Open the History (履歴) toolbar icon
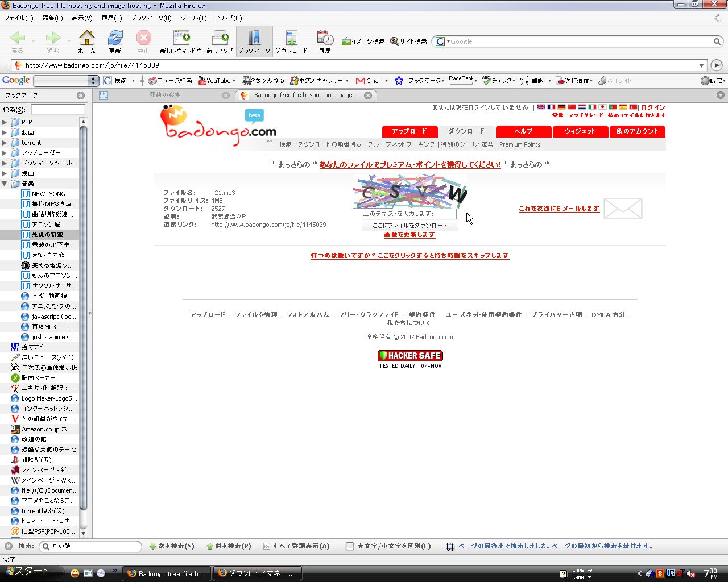The width and height of the screenshot is (728, 582). coord(325,41)
